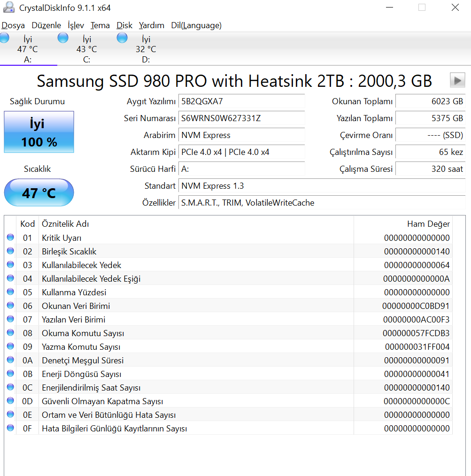
Task: Click the next disk arrow button
Action: 457,80
